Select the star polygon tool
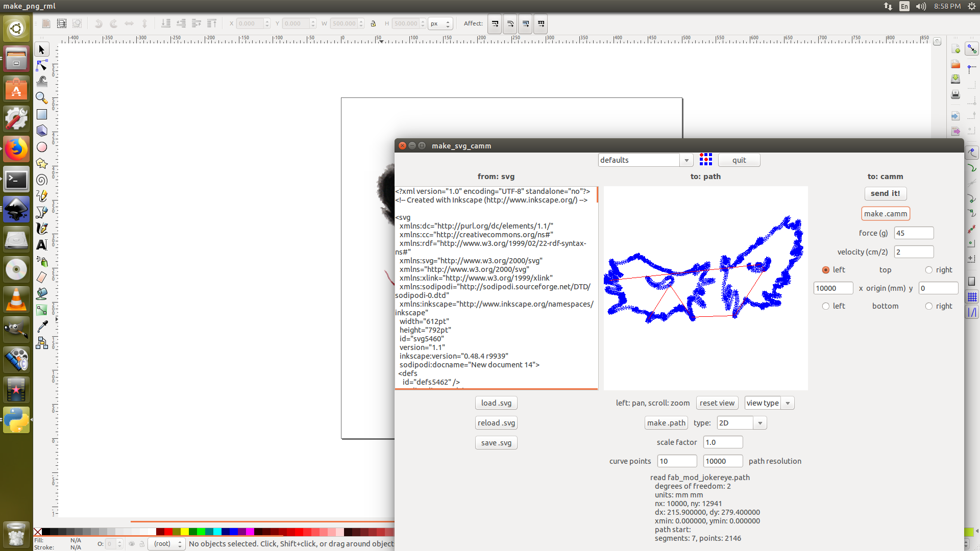This screenshot has height=551, width=980. click(42, 163)
